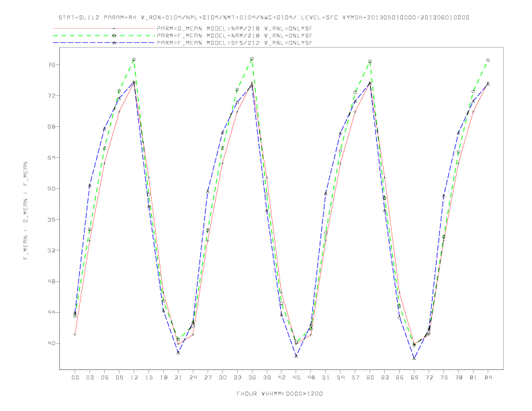532x411 pixels.
Task: Click x-axis tick label 06
Action: coord(105,377)
